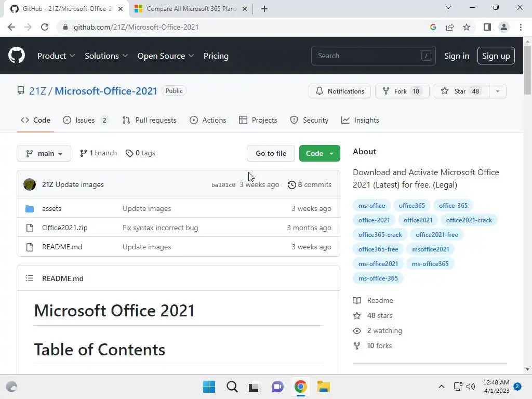
Task: Open the Windows Start menu
Action: click(x=209, y=387)
